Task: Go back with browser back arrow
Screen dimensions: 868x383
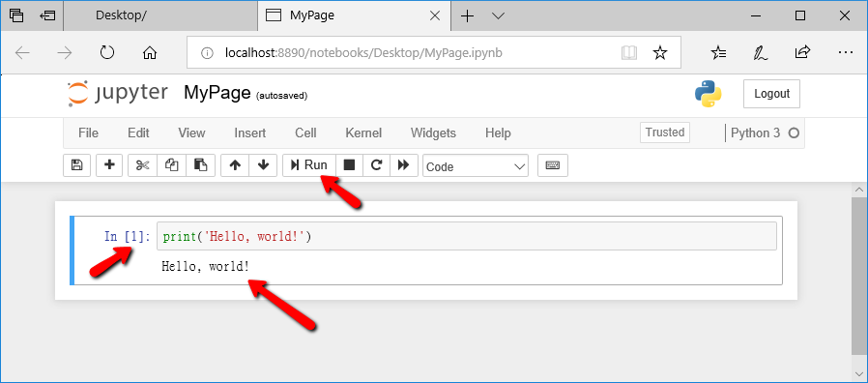Action: (x=22, y=52)
